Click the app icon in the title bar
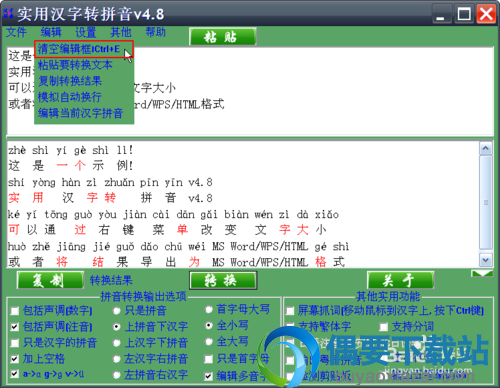This screenshot has height=388, width=500. tap(8, 14)
